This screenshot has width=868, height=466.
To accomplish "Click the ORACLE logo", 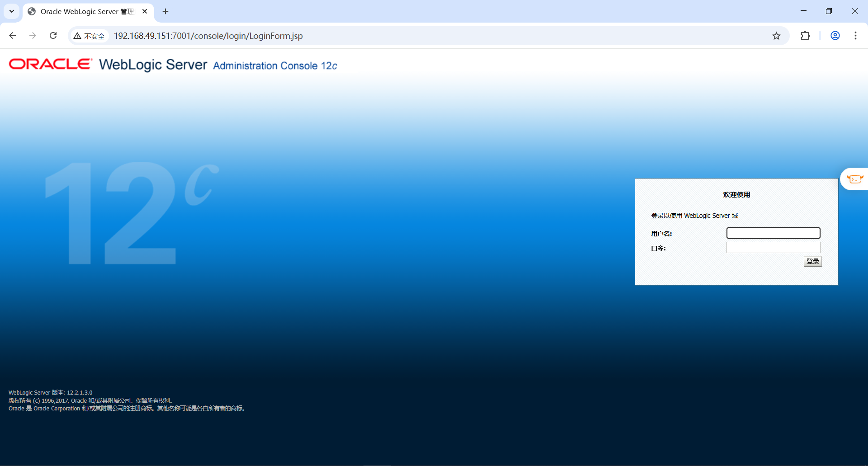I will 51,64.
